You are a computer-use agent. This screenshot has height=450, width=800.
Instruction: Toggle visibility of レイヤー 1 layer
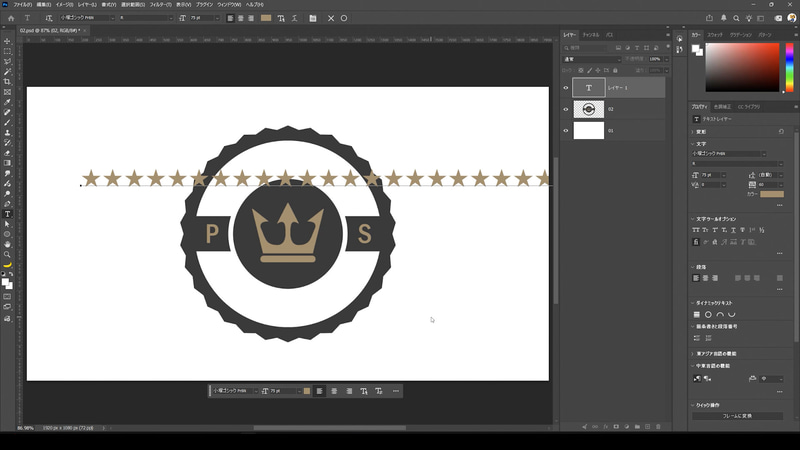click(x=565, y=88)
